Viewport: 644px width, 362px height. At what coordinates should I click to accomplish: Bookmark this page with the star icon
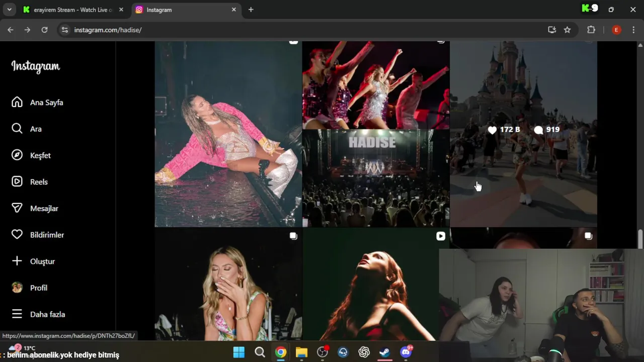568,30
